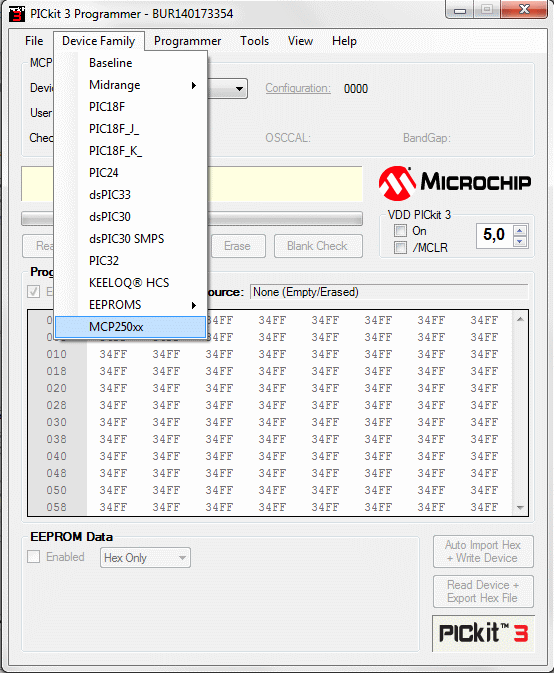Click Read Device + Export Hex File
The width and height of the screenshot is (554, 673).
483,591
